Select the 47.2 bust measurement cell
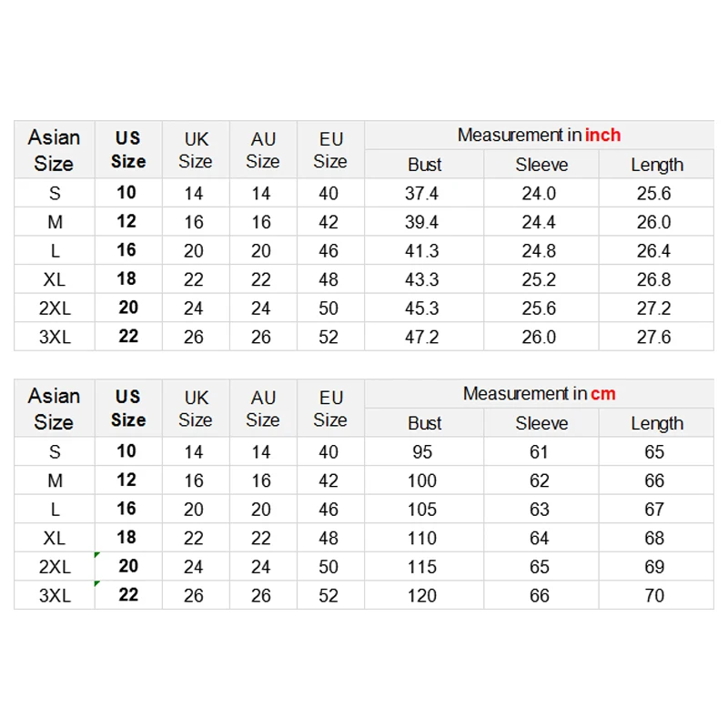Viewport: 728px width, 728px height. (x=422, y=338)
